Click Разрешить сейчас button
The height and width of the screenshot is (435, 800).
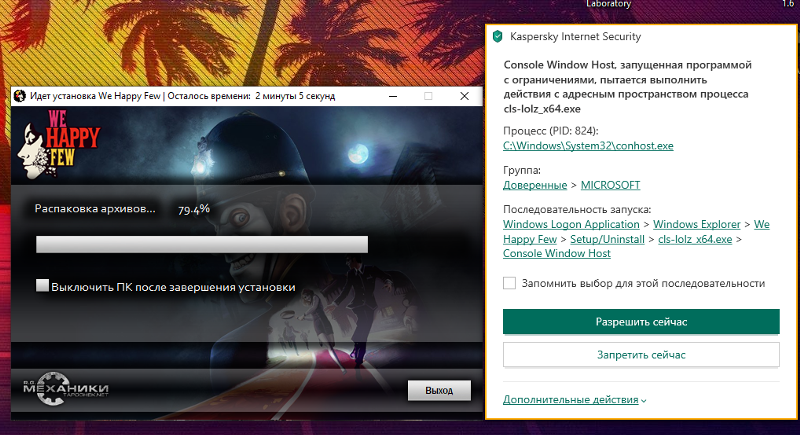pos(641,322)
